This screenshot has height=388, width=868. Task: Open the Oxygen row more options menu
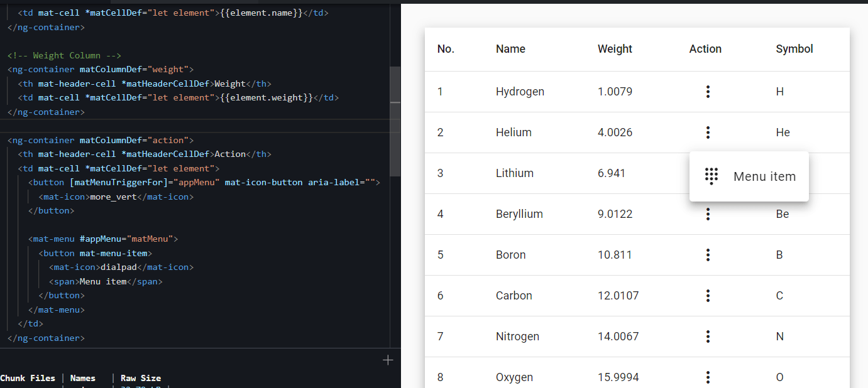708,377
